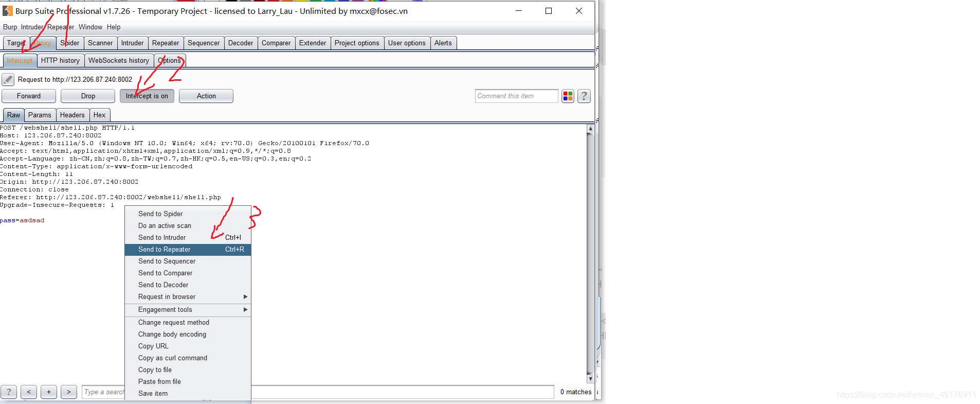Click the help question mark beside the comment field

click(584, 96)
